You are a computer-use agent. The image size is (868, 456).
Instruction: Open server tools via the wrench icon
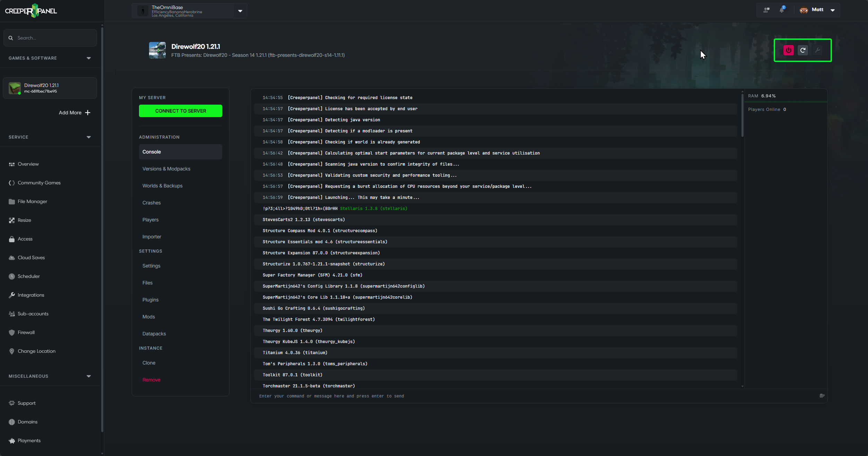[x=817, y=50]
